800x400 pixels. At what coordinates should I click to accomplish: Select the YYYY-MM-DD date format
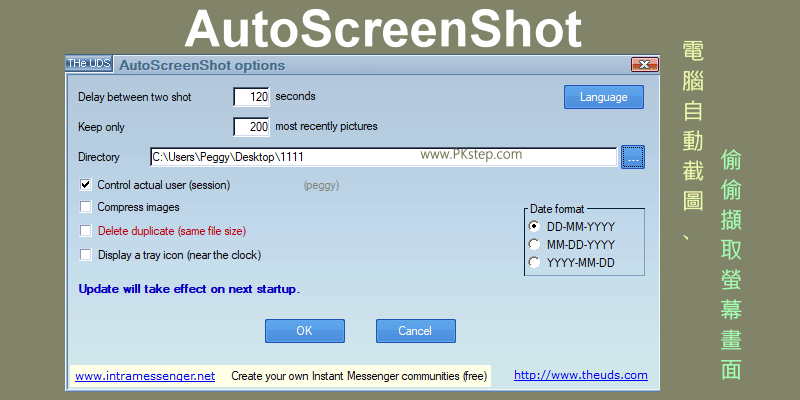534,263
